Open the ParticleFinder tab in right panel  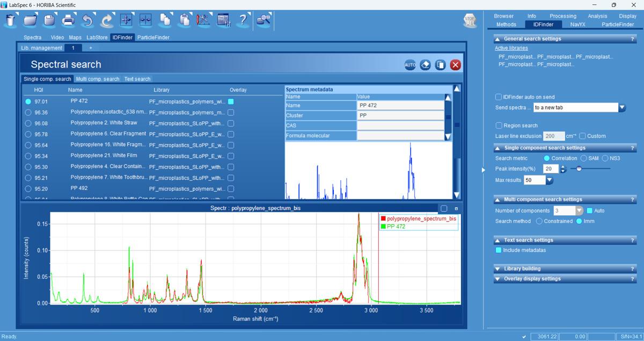618,24
